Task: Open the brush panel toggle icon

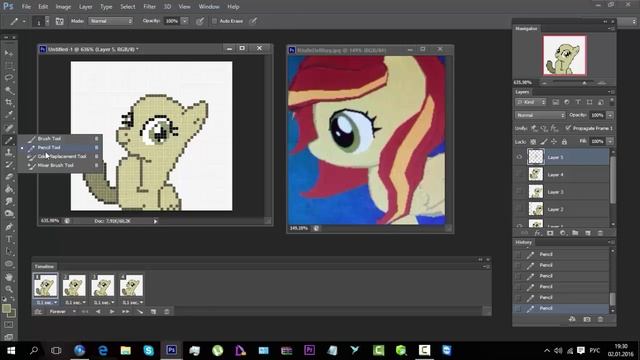Action: 60,21
